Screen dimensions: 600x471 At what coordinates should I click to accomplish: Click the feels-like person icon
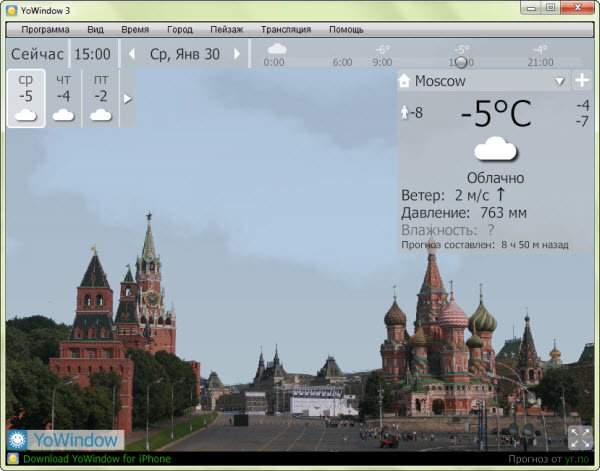(405, 113)
